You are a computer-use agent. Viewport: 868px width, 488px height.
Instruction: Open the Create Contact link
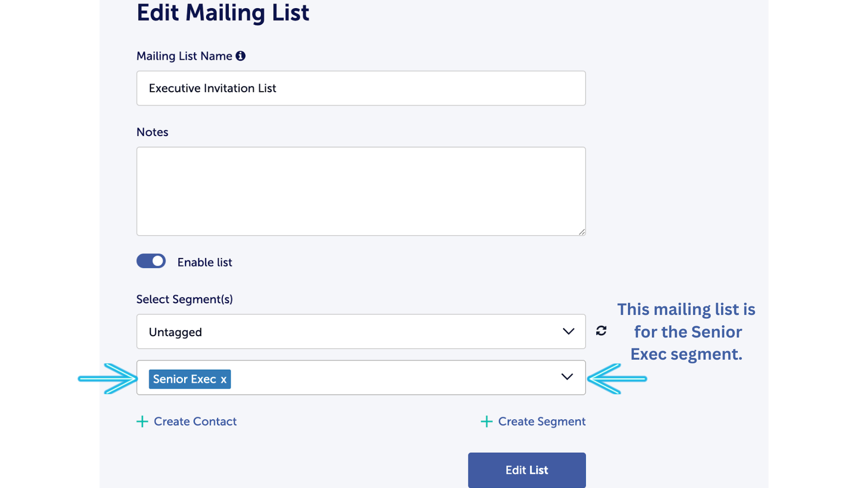[x=195, y=422]
